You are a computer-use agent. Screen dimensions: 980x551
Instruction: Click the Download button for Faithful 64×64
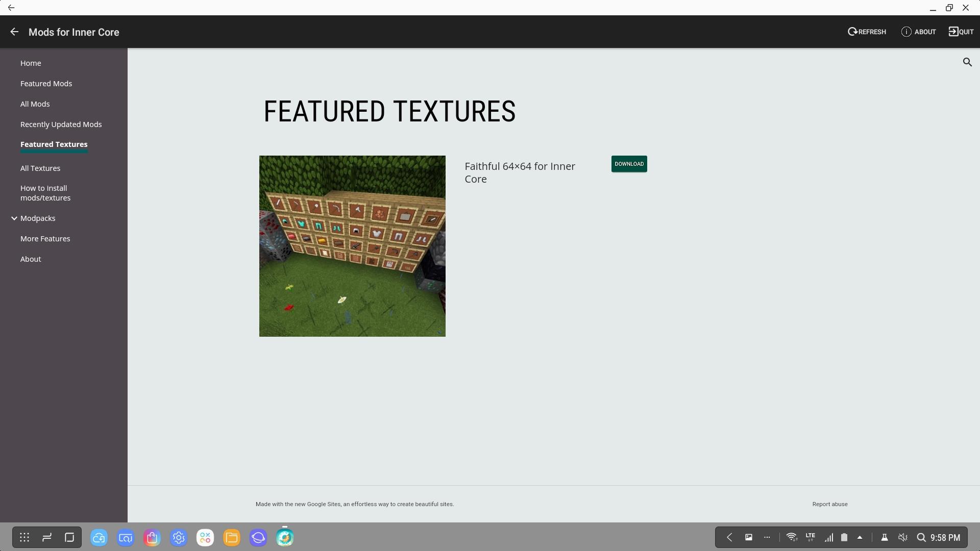coord(629,164)
